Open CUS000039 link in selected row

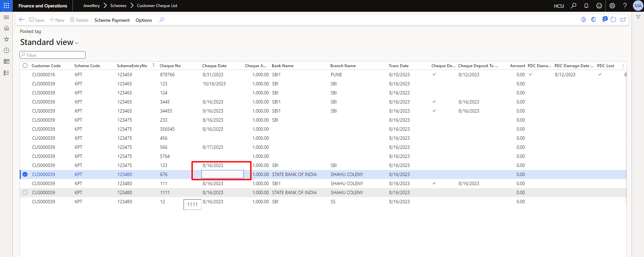pyautogui.click(x=44, y=174)
